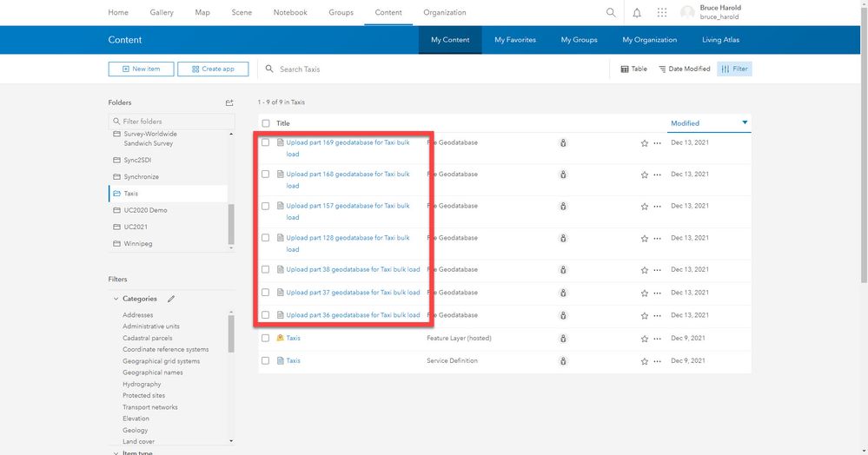Open the Taxis Feature Layer link
The width and height of the screenshot is (868, 455).
point(294,338)
